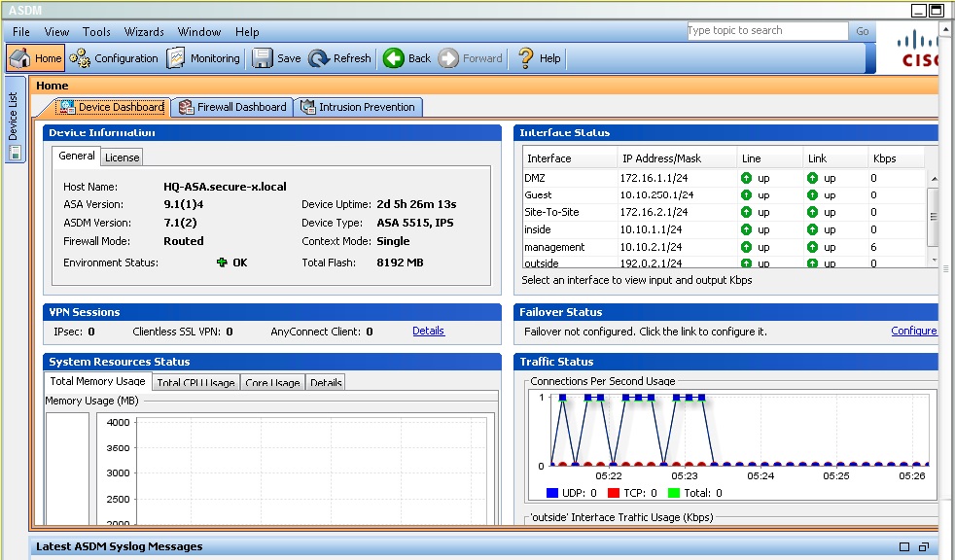The image size is (955, 560).
Task: Open Configuration via gears icon
Action: coord(81,58)
